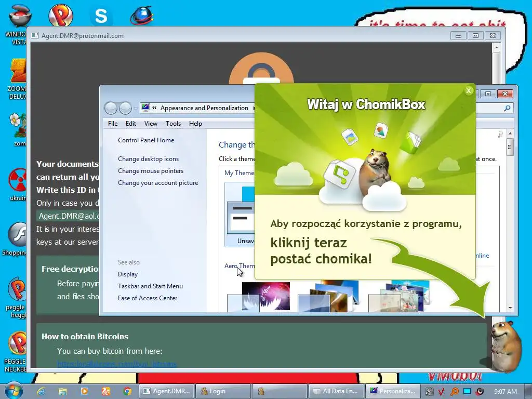
Task: Open Windows Explorer folder from taskbar
Action: click(63, 391)
